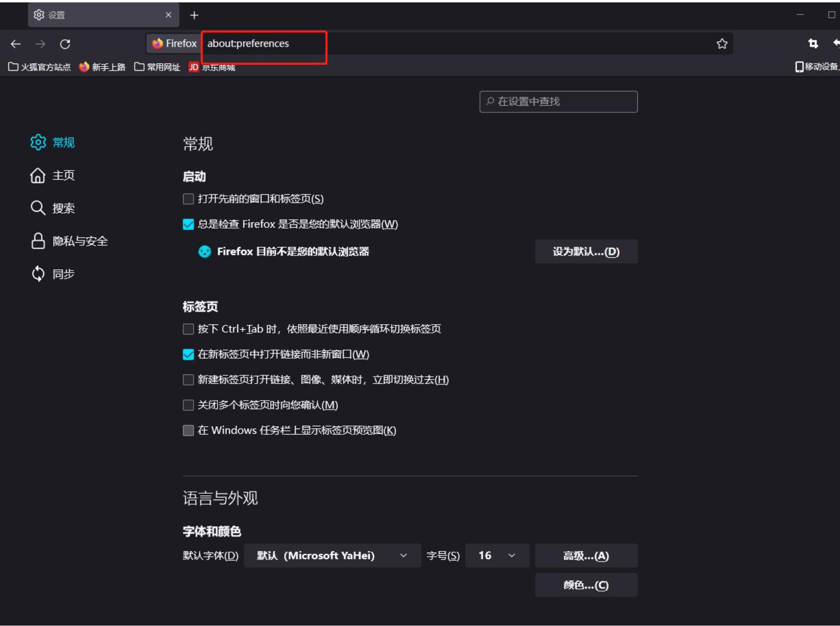Open the screenshot tool icon on toolbar
Viewport: 840px width, 626px height.
coord(813,44)
